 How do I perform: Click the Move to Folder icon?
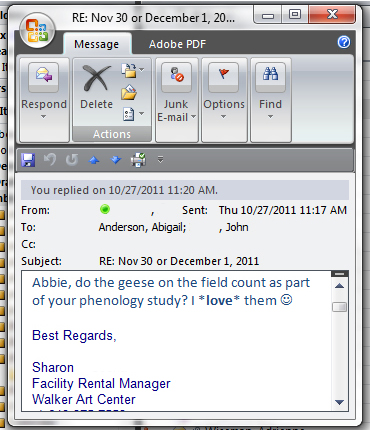(129, 70)
